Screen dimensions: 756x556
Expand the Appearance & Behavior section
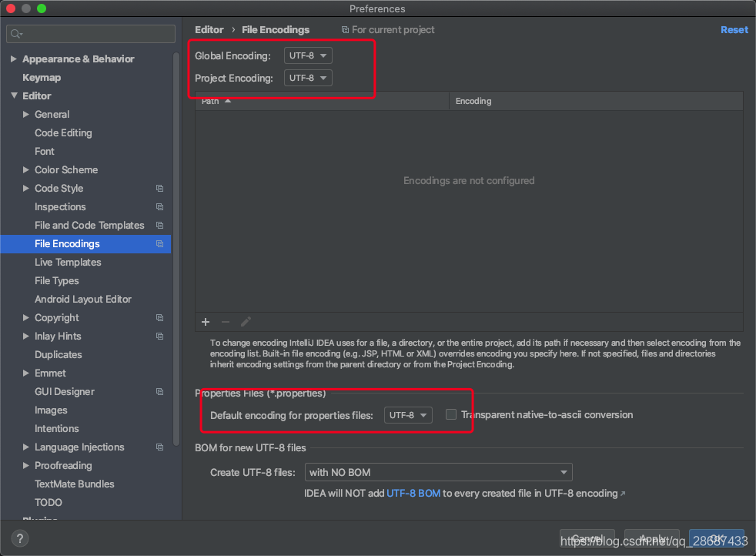(x=14, y=59)
